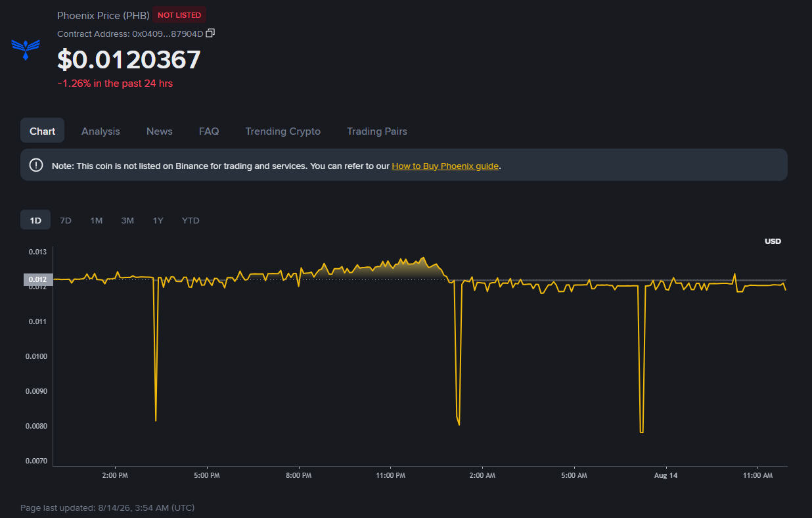The height and width of the screenshot is (518, 812).
Task: Open the Chart tab
Action: [42, 131]
